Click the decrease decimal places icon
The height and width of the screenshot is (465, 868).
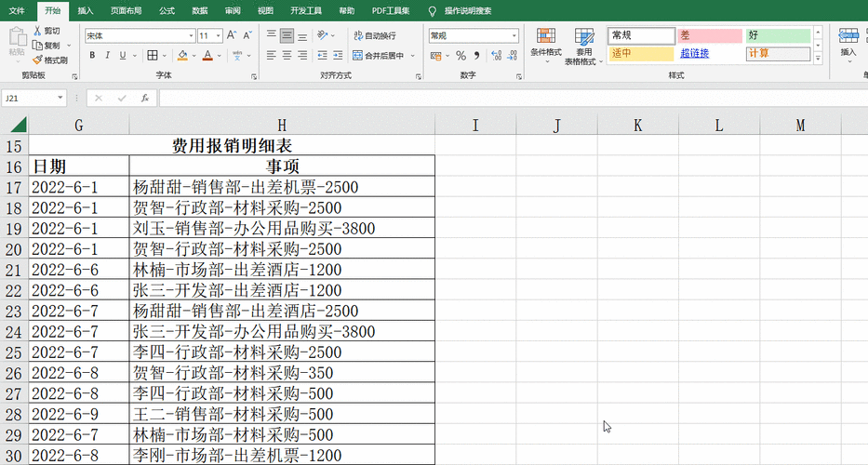point(512,56)
